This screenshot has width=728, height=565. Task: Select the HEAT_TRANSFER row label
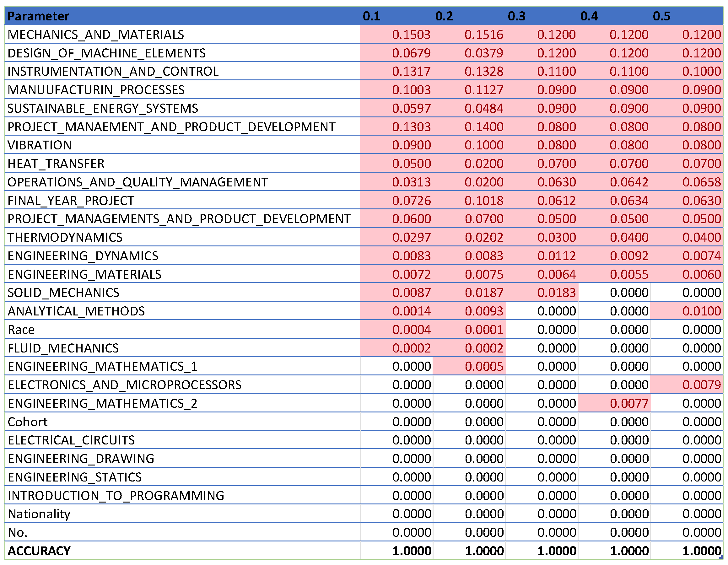coord(53,163)
